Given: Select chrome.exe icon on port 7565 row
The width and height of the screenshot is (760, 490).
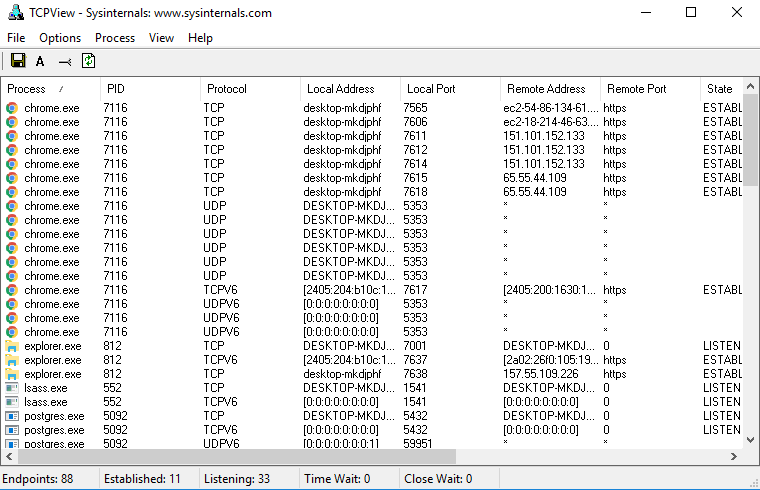Looking at the screenshot, I should (12, 108).
